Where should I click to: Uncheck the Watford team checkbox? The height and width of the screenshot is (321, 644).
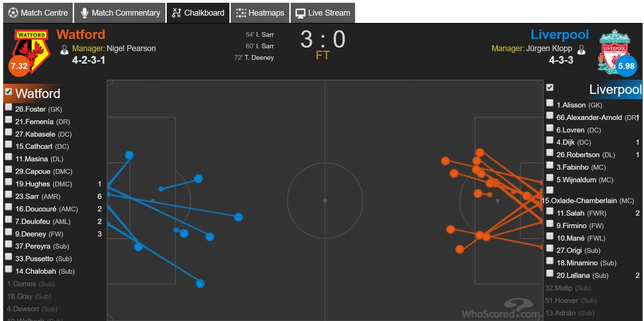tap(9, 92)
